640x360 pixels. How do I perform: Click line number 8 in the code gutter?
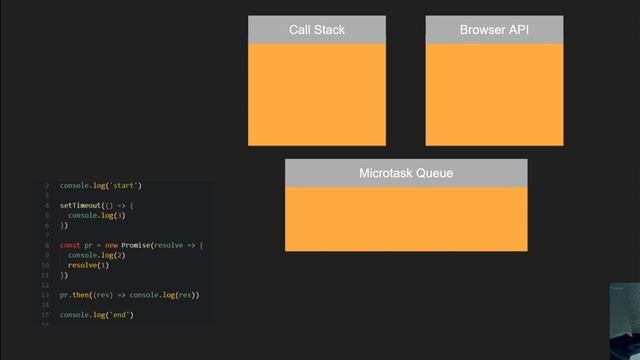click(47, 245)
